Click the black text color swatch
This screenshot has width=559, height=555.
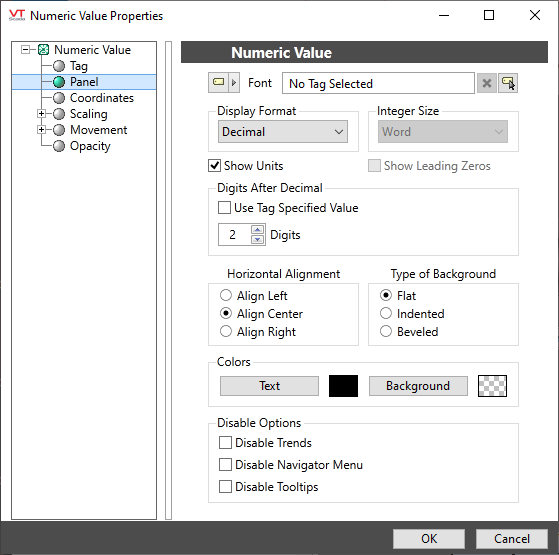point(343,386)
